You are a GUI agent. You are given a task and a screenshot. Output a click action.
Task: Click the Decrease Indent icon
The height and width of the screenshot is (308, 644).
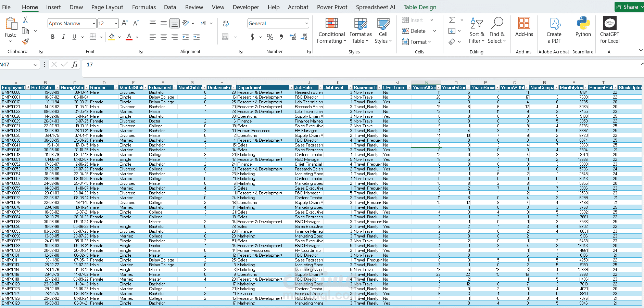pos(186,37)
